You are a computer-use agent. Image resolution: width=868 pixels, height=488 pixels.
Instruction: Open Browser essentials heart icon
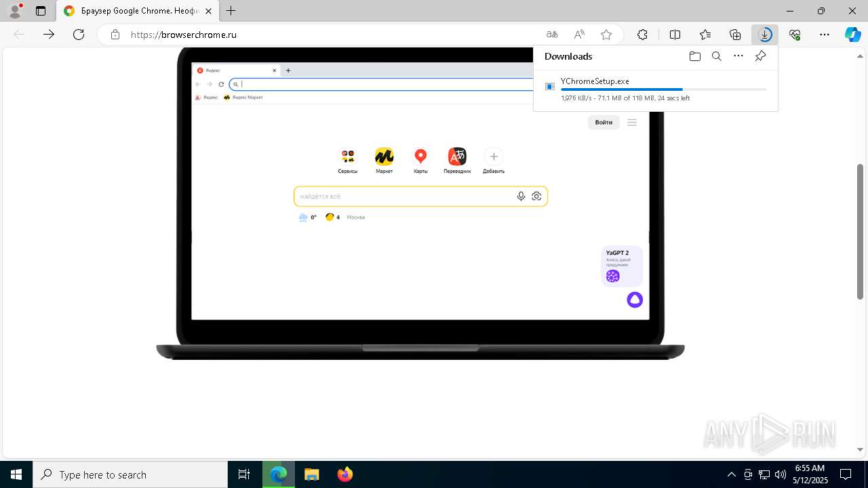[795, 35]
